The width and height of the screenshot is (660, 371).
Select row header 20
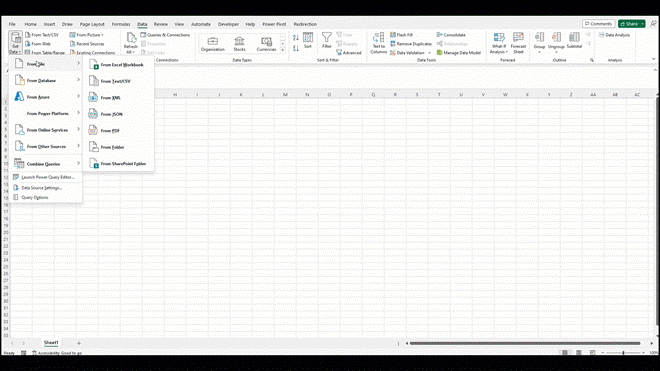click(x=6, y=232)
